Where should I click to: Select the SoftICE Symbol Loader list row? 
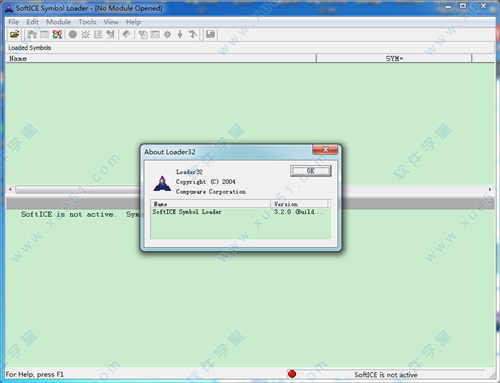(x=241, y=212)
